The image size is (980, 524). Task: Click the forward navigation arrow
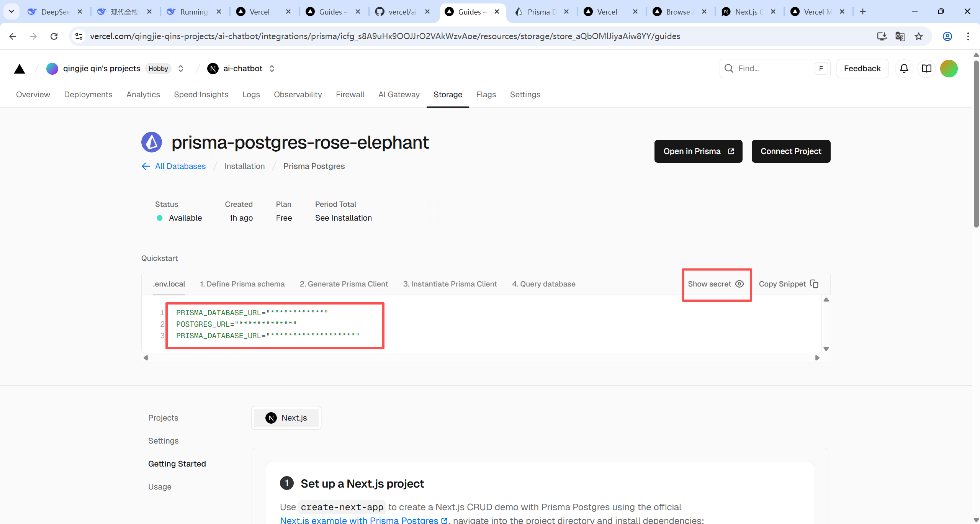click(x=33, y=36)
